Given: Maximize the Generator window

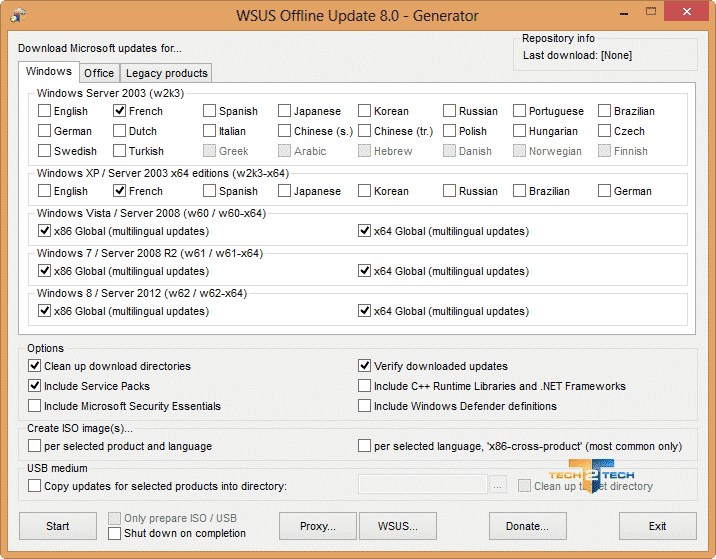Looking at the screenshot, I should click(651, 11).
